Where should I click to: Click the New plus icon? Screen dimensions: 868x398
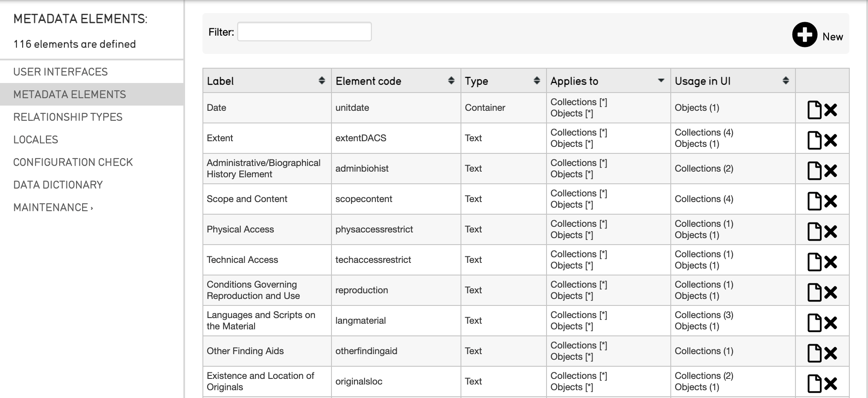pyautogui.click(x=804, y=35)
